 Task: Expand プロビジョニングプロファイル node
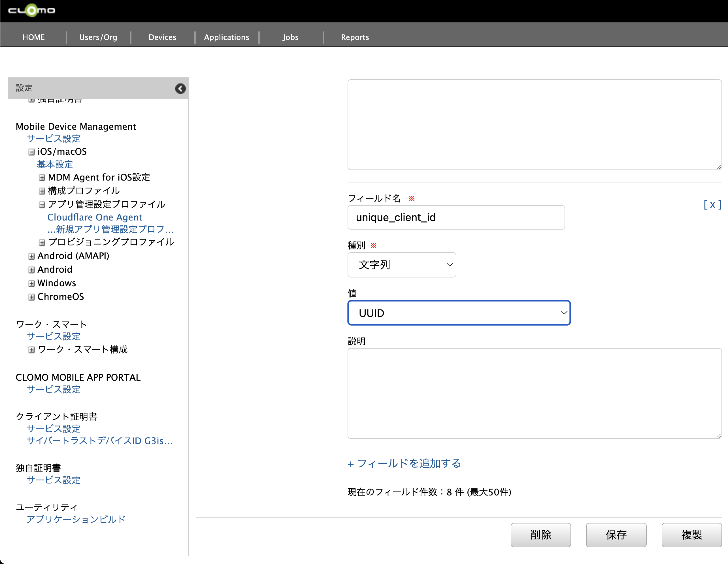(x=42, y=243)
